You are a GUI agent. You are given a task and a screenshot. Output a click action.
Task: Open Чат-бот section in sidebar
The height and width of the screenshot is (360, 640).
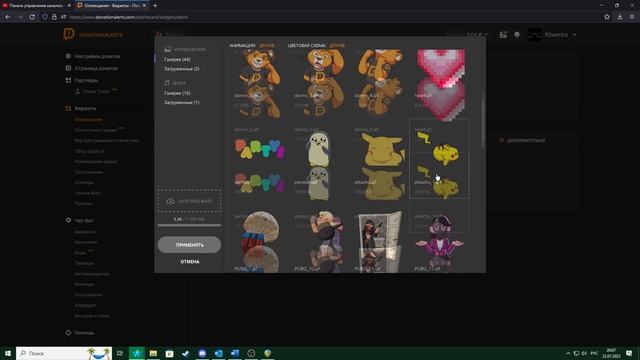pyautogui.click(x=84, y=220)
